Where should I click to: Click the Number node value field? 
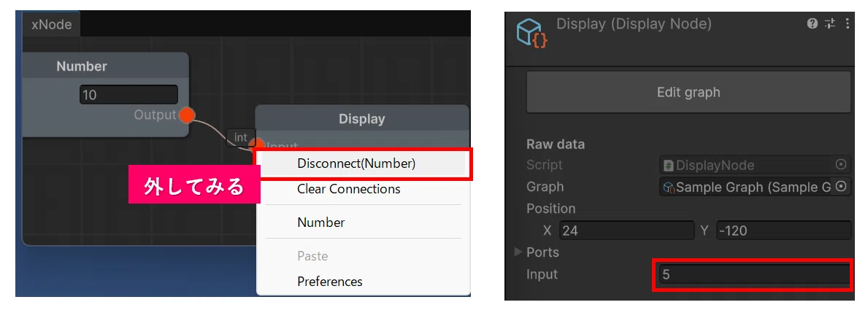coord(129,95)
